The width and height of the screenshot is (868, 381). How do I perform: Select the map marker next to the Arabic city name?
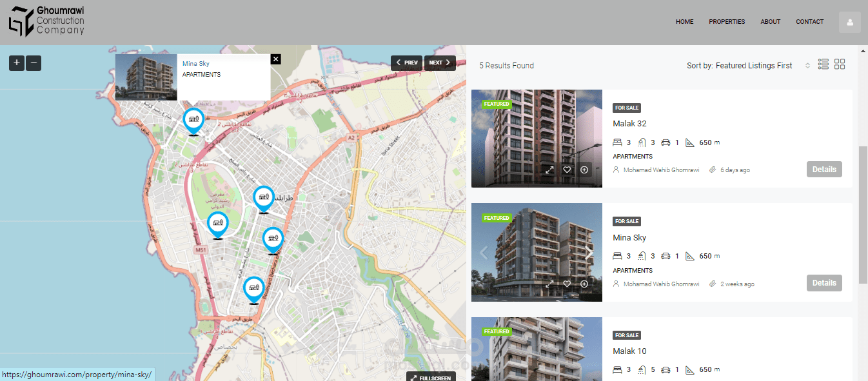pyautogui.click(x=263, y=199)
